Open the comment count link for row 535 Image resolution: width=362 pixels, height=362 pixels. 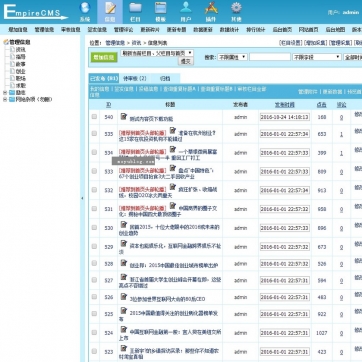point(341,134)
